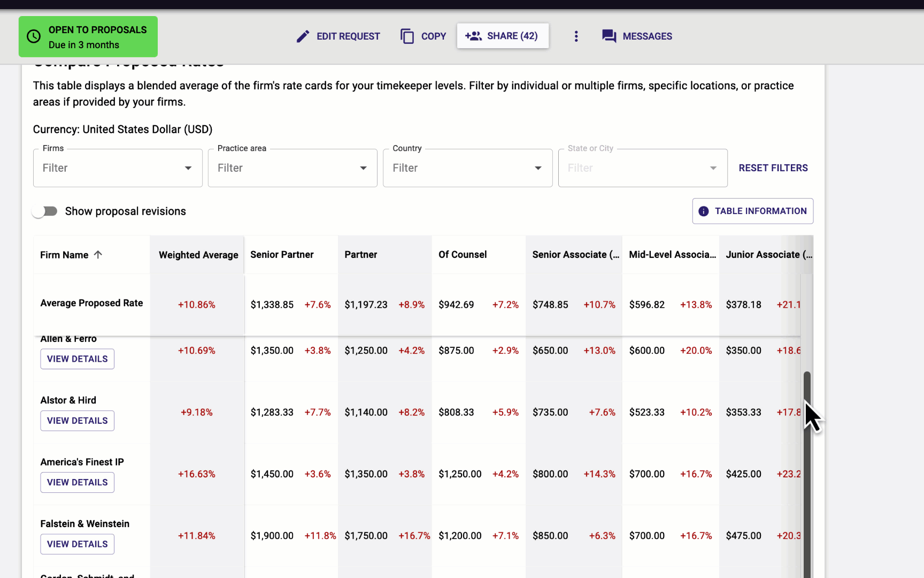The width and height of the screenshot is (924, 578).
Task: Click Average Proposed Rate row label
Action: click(91, 303)
